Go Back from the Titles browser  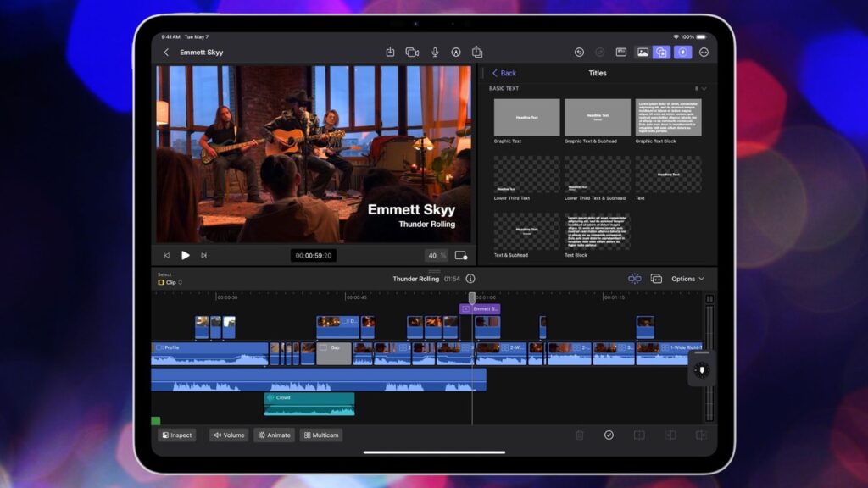coord(504,74)
